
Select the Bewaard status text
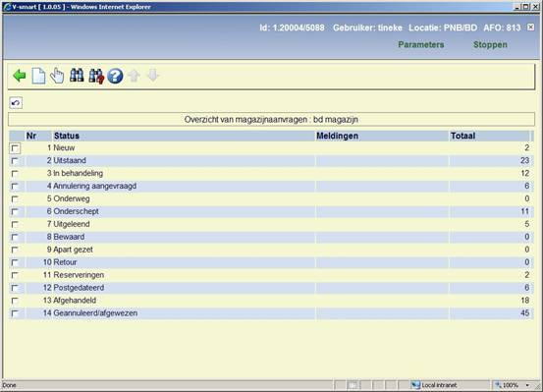(69, 237)
